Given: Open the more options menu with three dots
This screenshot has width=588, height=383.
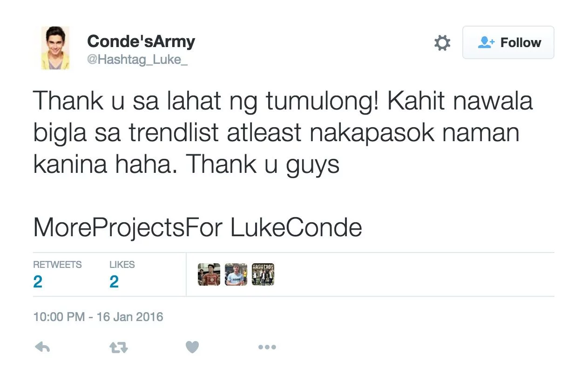Looking at the screenshot, I should point(267,347).
